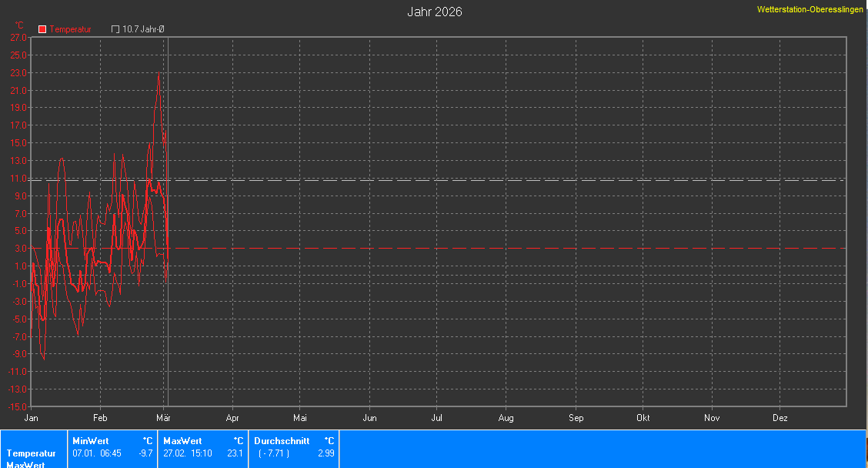Toggle the 10.7 Jahr-Ø legend box
The height and width of the screenshot is (468, 868).
[x=115, y=29]
